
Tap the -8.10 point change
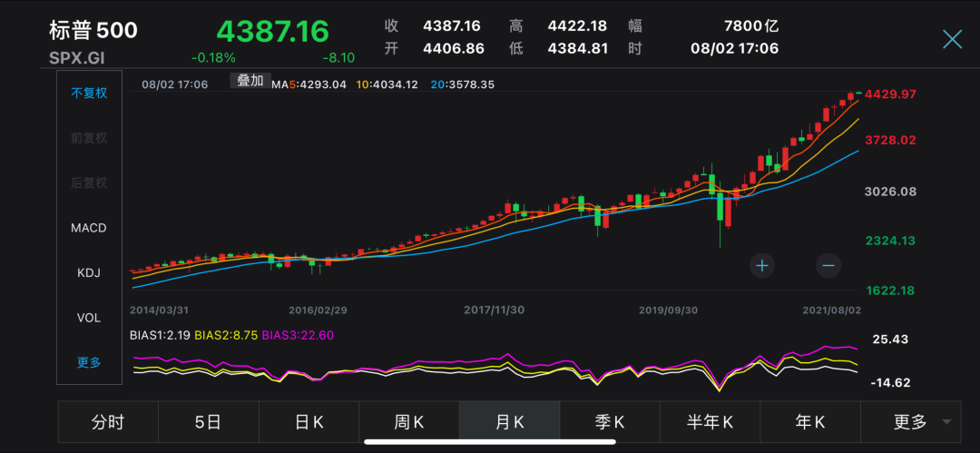click(x=338, y=57)
